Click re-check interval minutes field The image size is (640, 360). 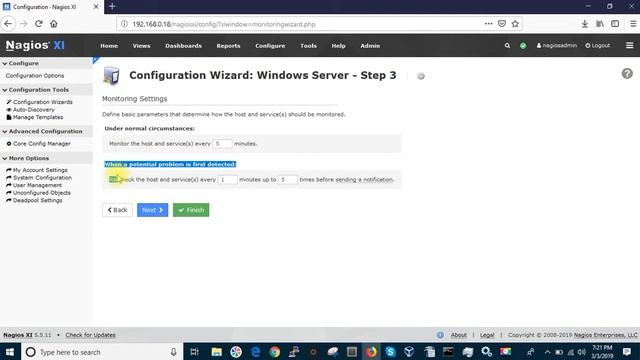click(227, 179)
